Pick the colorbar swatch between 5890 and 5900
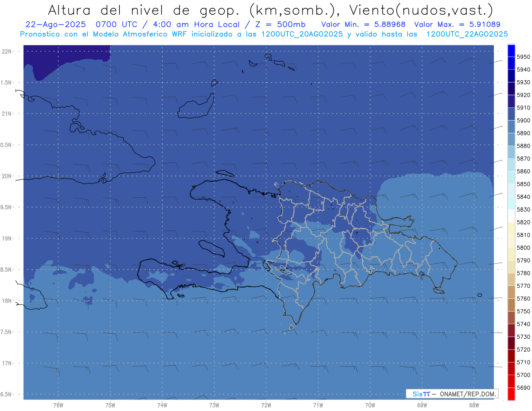 coord(511,127)
